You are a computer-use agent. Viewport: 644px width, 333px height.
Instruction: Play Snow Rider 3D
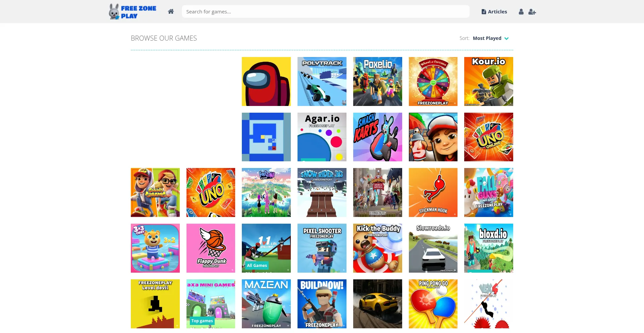pos(322,192)
